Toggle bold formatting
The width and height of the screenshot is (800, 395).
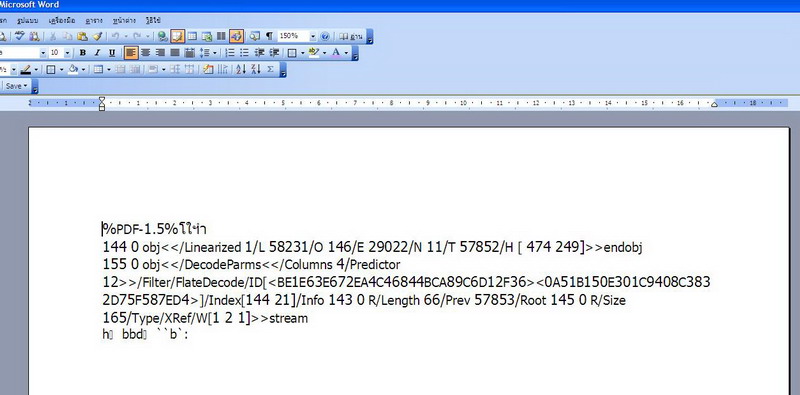tap(82, 53)
